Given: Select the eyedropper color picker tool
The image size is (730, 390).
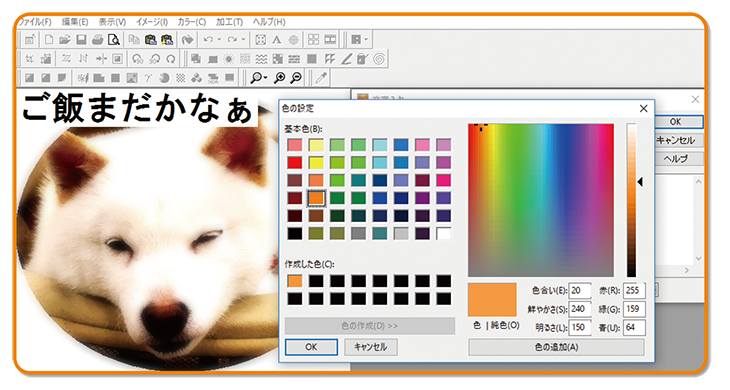Looking at the screenshot, I should [x=321, y=78].
